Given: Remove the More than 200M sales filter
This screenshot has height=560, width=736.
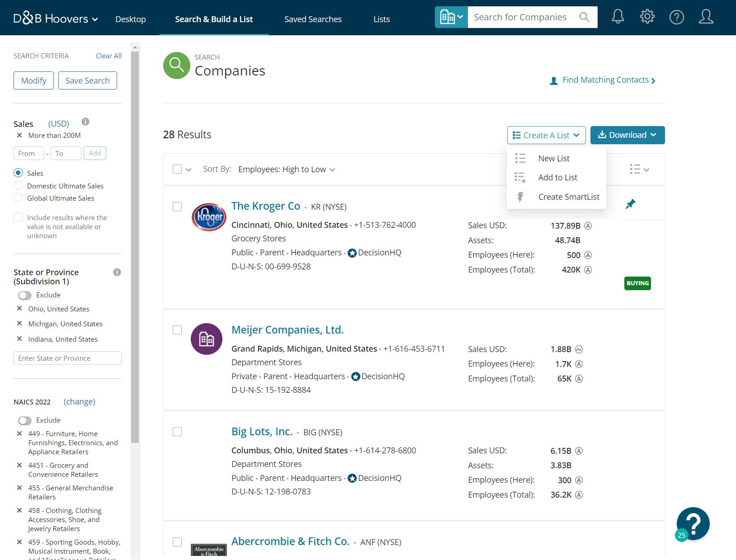Looking at the screenshot, I should coord(19,135).
